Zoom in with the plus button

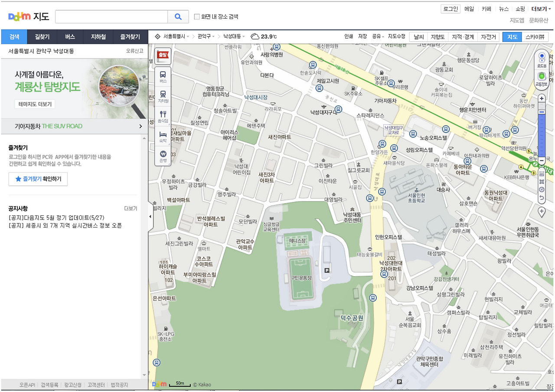[x=542, y=98]
